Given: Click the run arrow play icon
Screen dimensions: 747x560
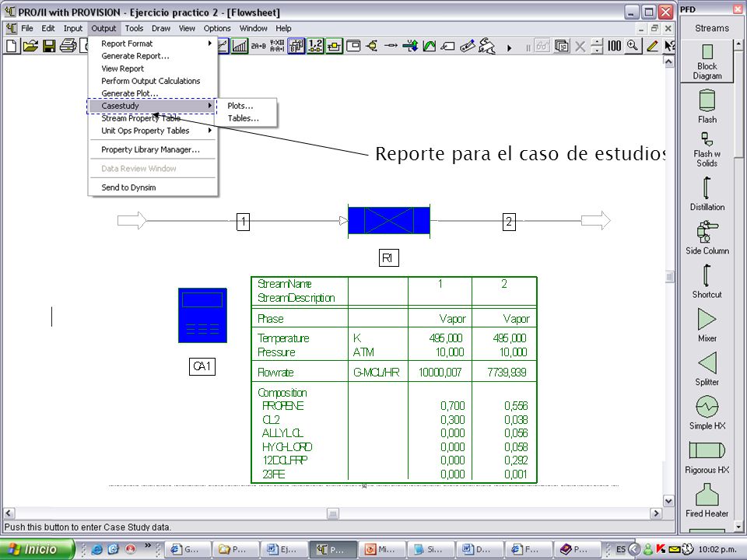Looking at the screenshot, I should pyautogui.click(x=509, y=47).
